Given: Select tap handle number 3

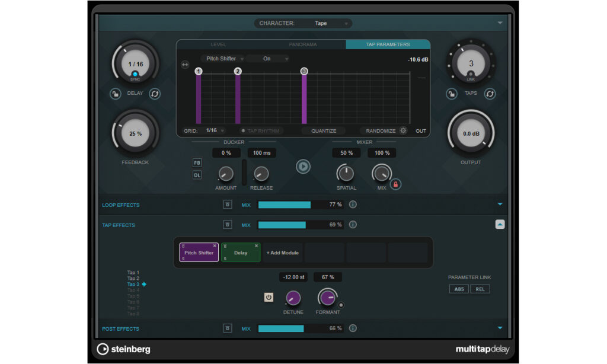Looking at the screenshot, I should (x=304, y=71).
